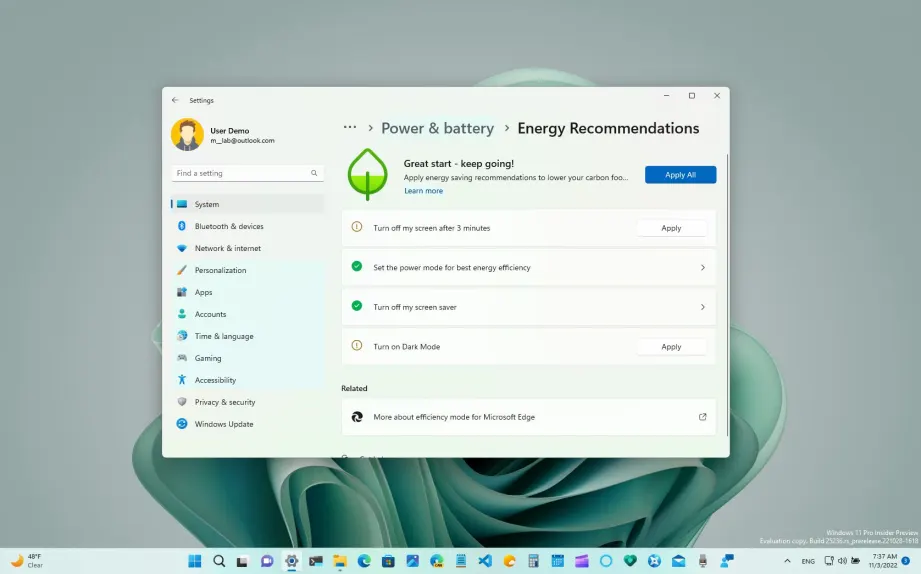Click the Time & language globe icon
This screenshot has height=574, width=921.
click(x=182, y=336)
